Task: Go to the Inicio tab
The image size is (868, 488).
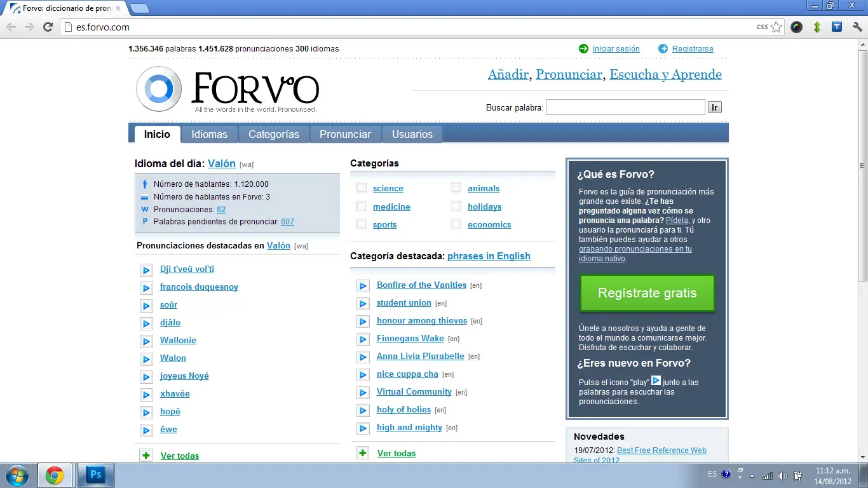Action: [x=157, y=134]
